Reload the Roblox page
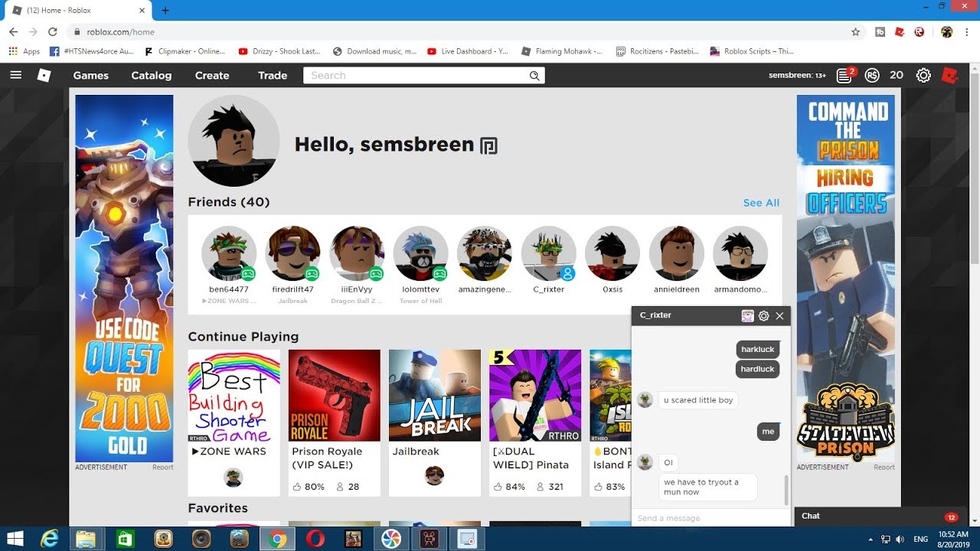980x551 pixels. (53, 32)
